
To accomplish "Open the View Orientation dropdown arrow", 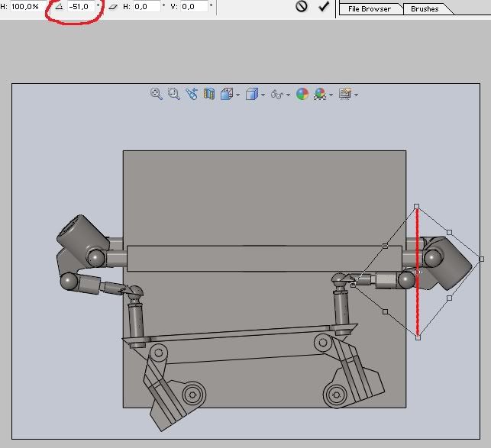I will coord(238,95).
